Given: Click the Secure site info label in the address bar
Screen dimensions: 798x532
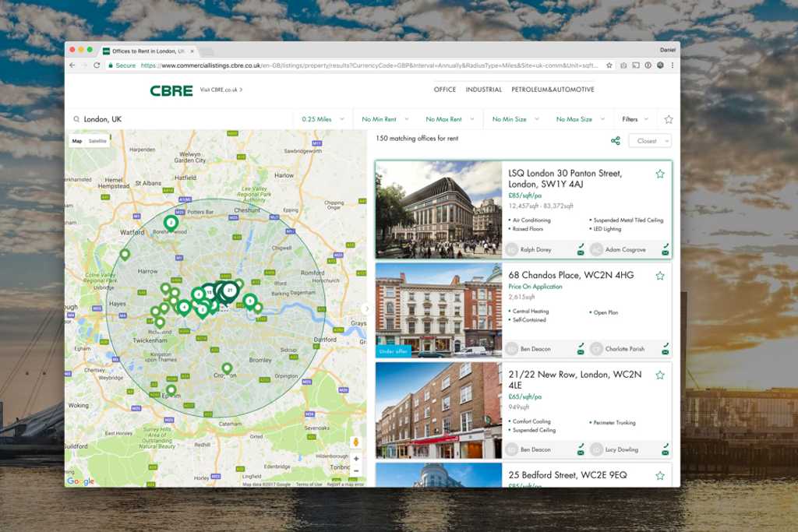Looking at the screenshot, I should coord(122,65).
